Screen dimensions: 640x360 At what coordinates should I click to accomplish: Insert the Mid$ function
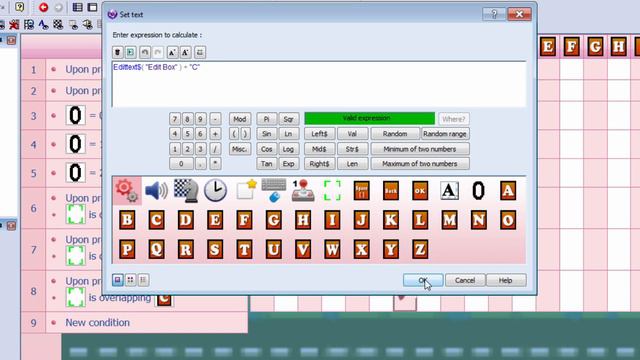(320, 149)
